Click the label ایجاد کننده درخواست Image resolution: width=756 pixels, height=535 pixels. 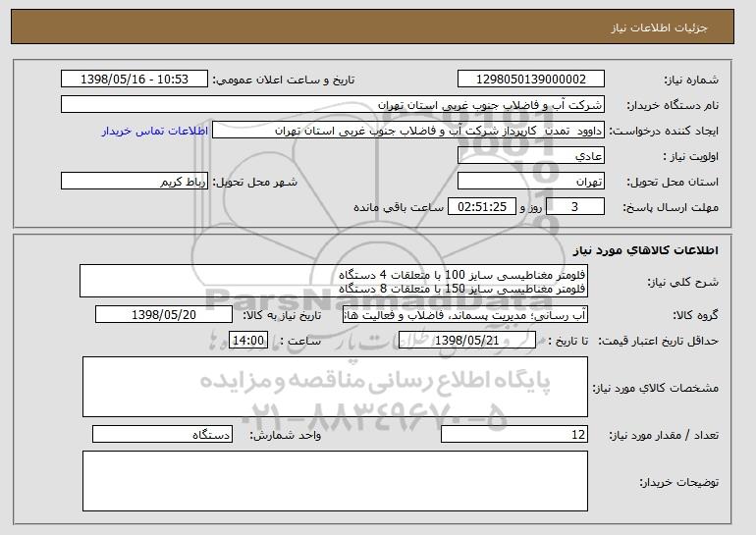pyautogui.click(x=664, y=132)
